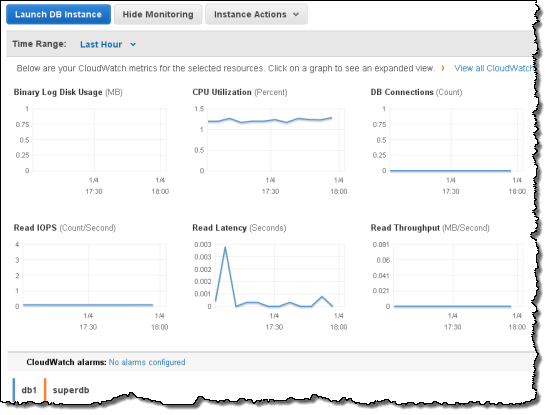Open the Instance Actions dropdown
The height and width of the screenshot is (415, 550).
coord(256,14)
